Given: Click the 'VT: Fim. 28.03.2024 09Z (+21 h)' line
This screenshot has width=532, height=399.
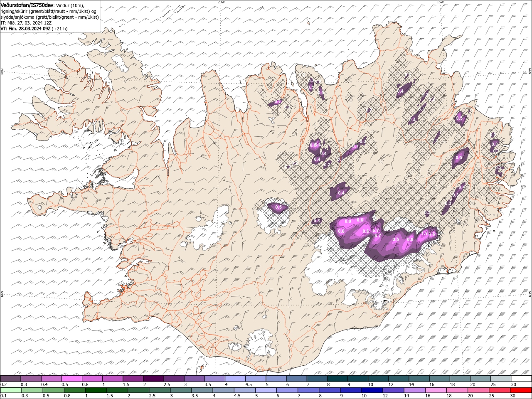Looking at the screenshot, I should (34, 29).
